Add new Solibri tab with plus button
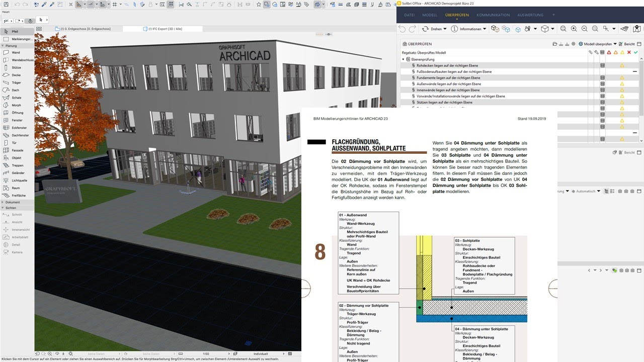 (553, 15)
